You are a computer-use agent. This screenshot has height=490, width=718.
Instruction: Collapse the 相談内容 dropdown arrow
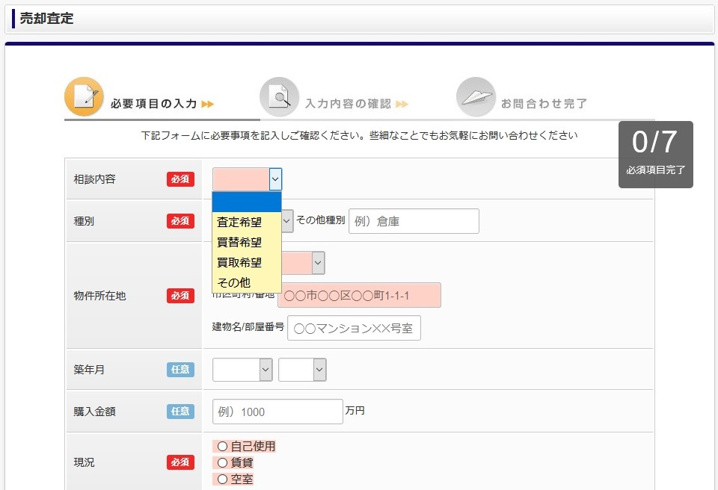point(275,179)
